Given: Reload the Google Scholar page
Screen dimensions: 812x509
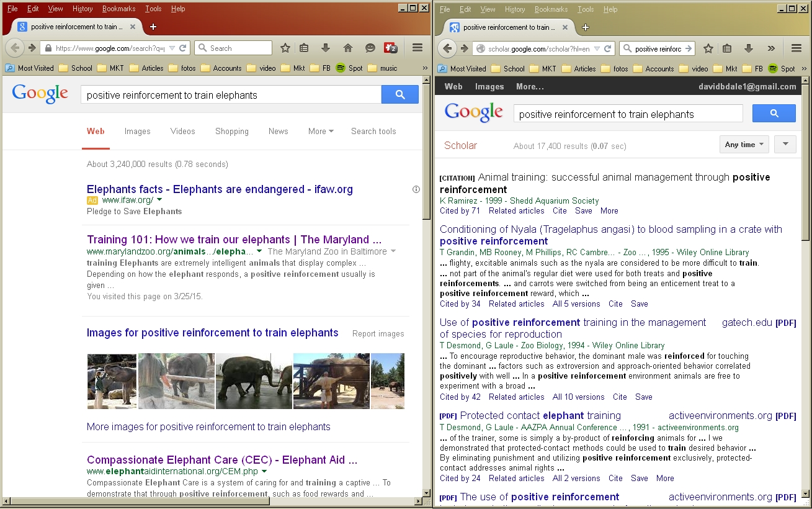Looking at the screenshot, I should click(608, 48).
